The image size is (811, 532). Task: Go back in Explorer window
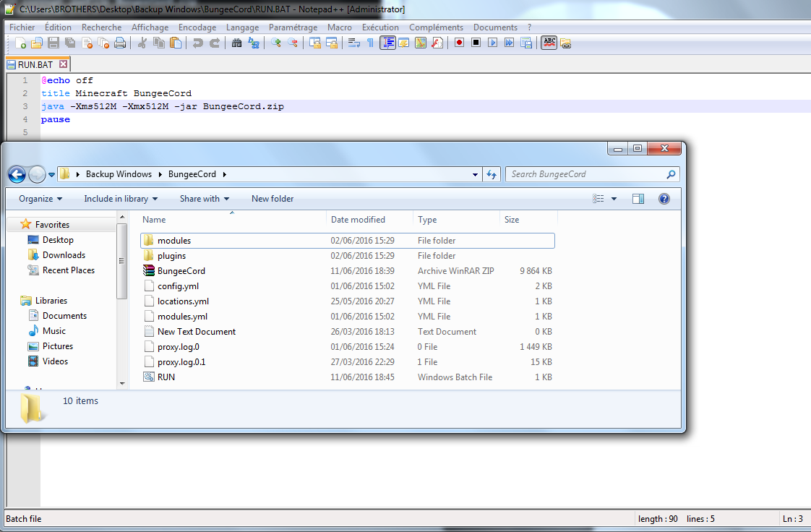(x=17, y=175)
